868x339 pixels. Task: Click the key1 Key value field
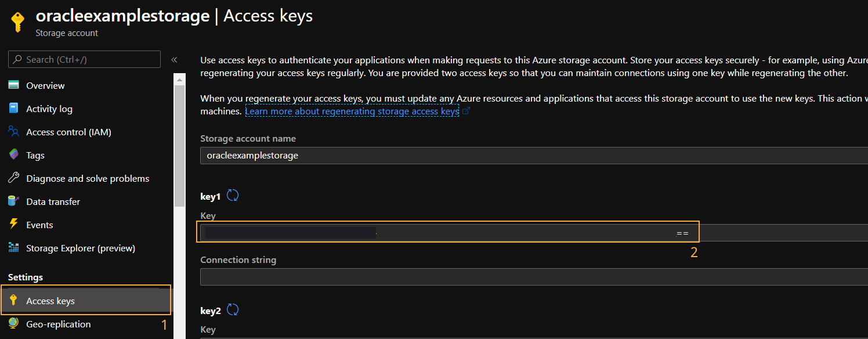pos(534,233)
